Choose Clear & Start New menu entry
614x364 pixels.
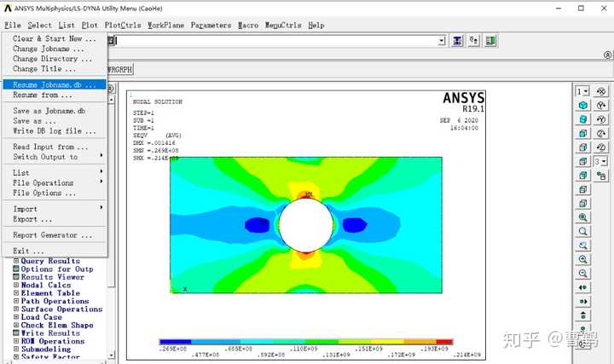click(55, 38)
